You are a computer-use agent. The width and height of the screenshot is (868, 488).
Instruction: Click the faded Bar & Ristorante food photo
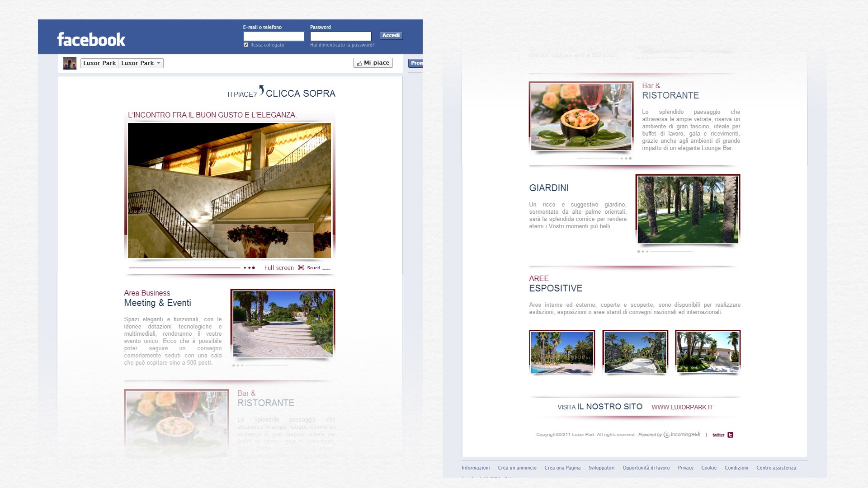[176, 423]
